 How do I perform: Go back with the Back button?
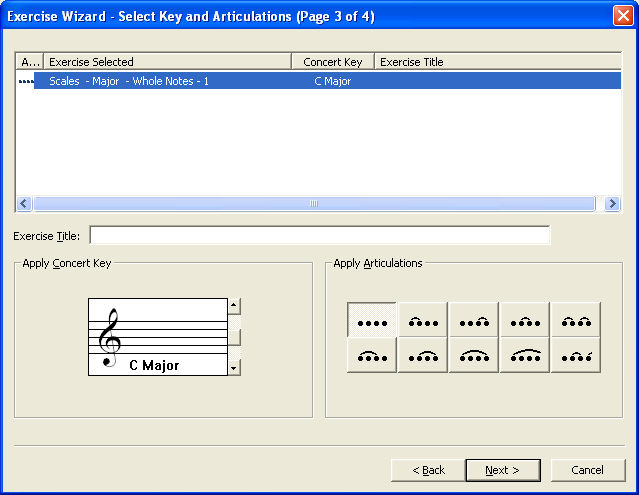[x=430, y=470]
